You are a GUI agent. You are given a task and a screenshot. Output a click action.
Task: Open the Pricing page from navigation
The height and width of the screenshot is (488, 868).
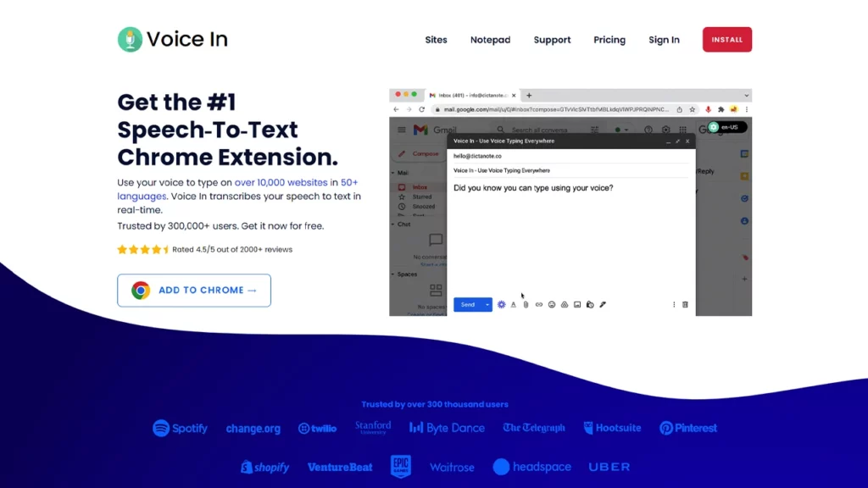pyautogui.click(x=609, y=40)
